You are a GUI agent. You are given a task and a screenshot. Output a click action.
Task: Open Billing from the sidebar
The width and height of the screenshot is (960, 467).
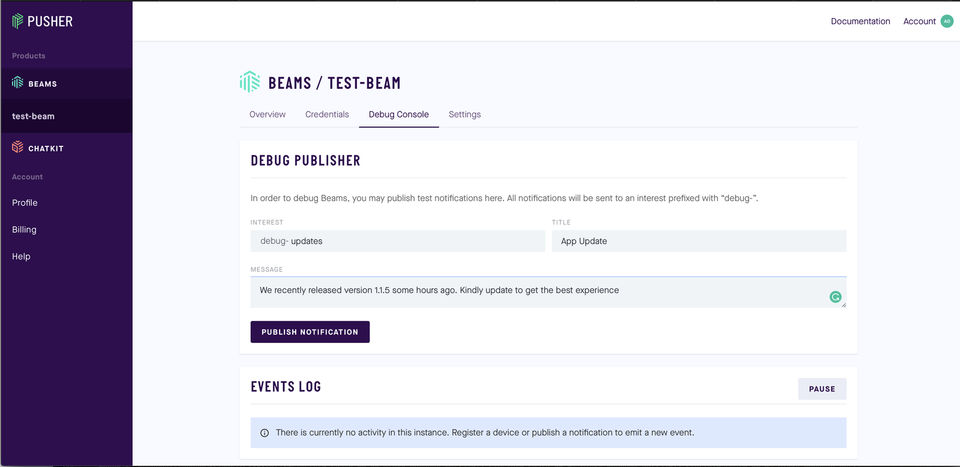24,230
